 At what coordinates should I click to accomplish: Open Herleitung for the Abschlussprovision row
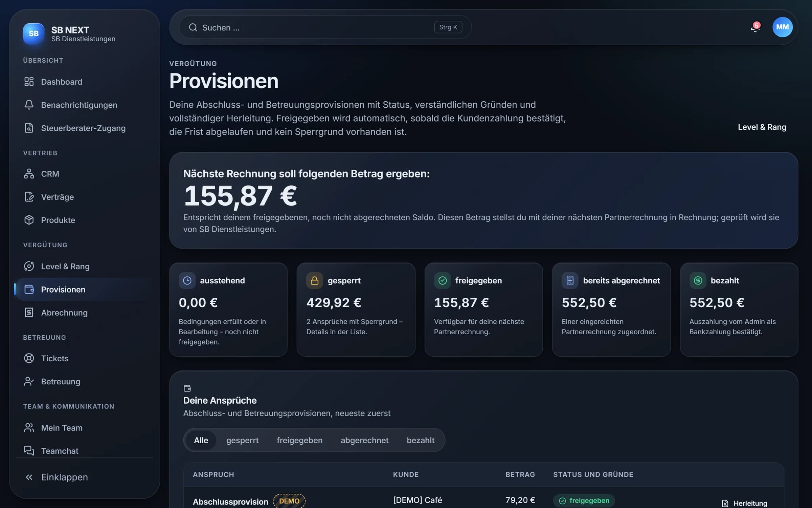745,503
